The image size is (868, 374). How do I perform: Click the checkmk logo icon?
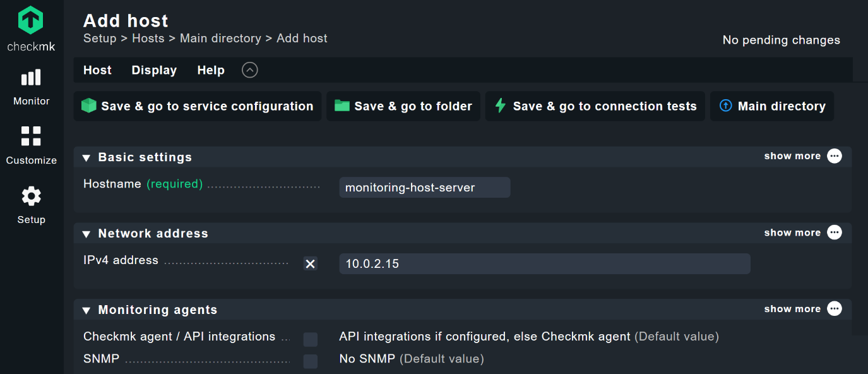tap(30, 21)
